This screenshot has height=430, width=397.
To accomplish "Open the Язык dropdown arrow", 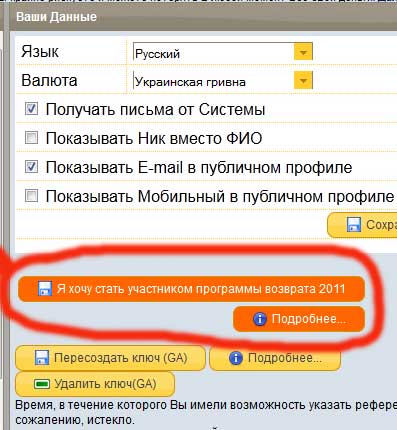I will [303, 52].
